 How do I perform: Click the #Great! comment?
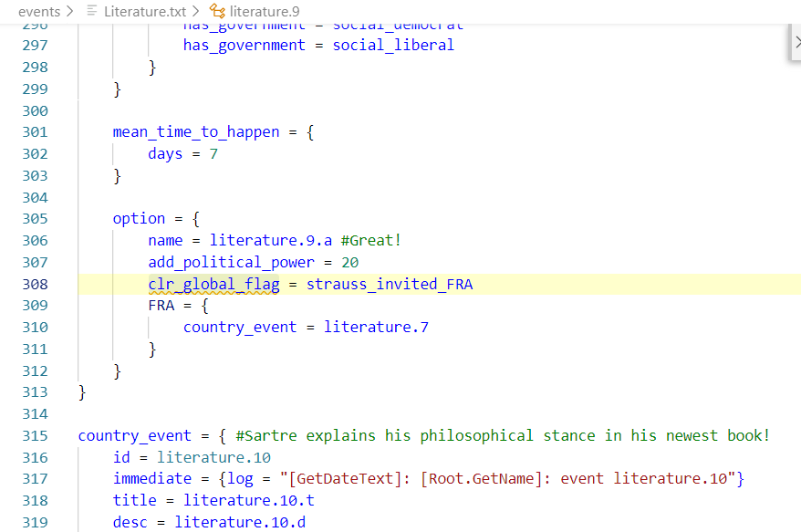point(371,240)
